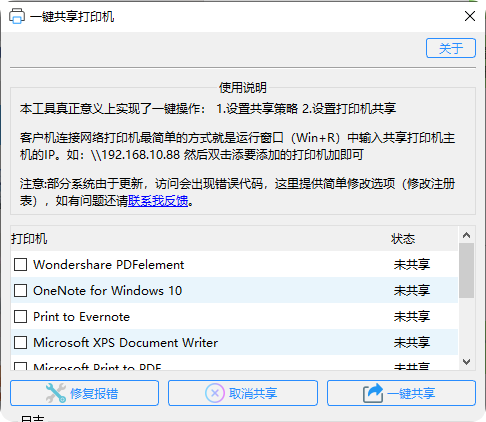Click the printer list scrollbar thumb
486x422 pixels.
tap(467, 270)
